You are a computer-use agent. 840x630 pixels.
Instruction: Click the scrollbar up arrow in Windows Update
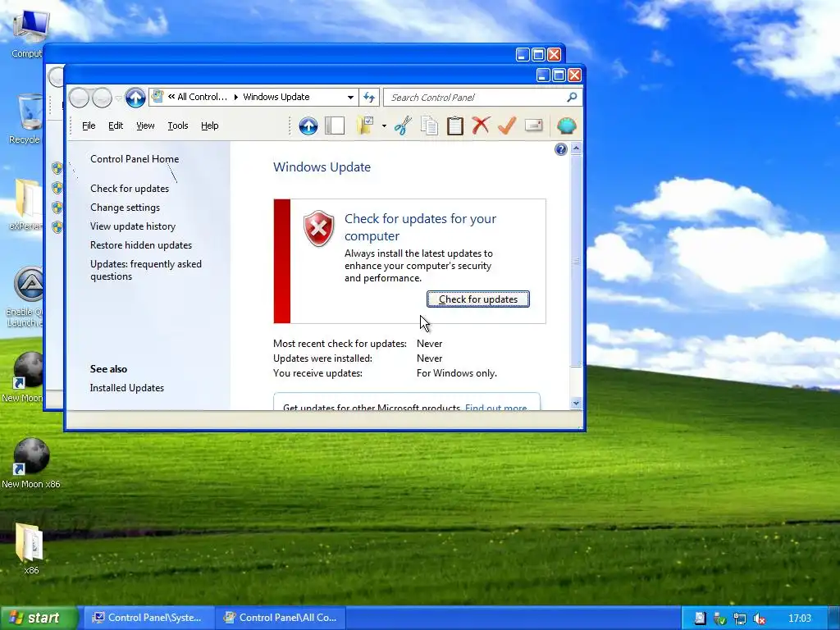point(576,148)
